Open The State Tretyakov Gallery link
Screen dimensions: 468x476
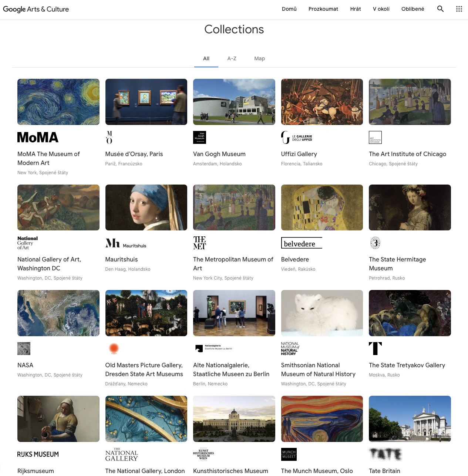tap(407, 365)
